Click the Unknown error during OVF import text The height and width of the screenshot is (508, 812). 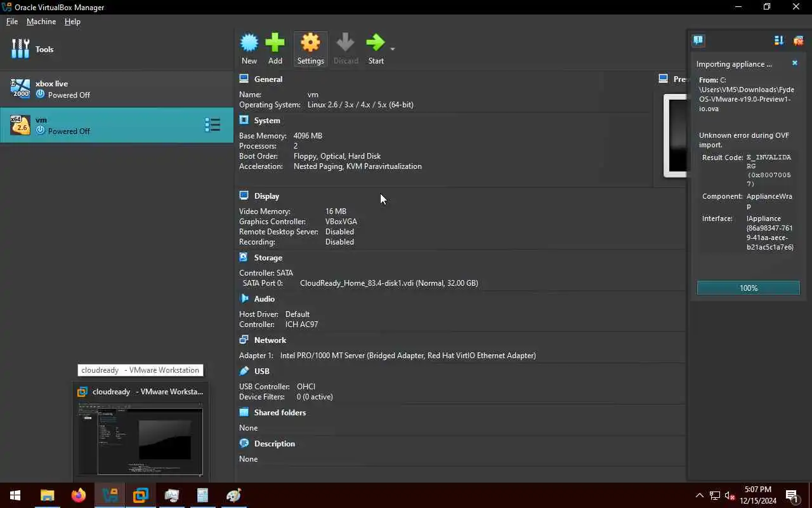tap(744, 140)
